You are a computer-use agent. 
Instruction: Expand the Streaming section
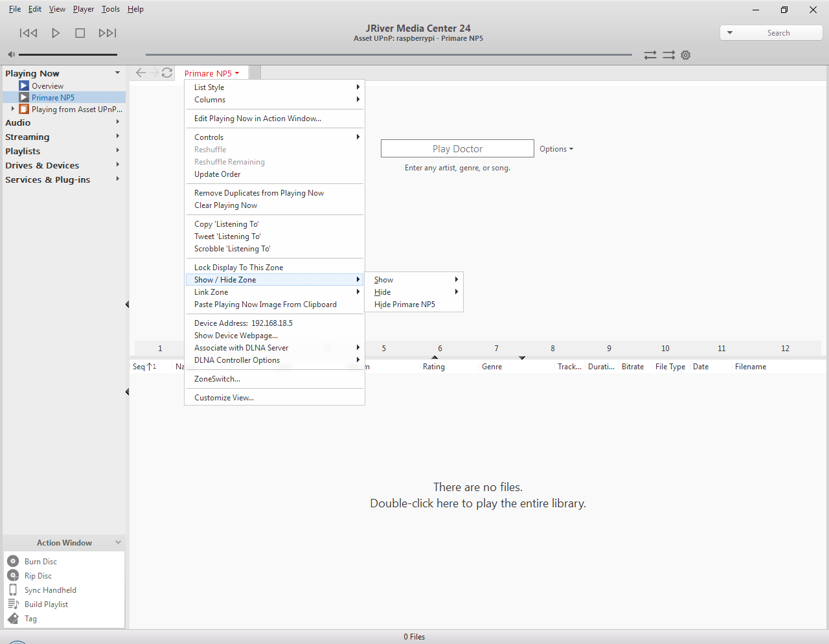tap(117, 136)
